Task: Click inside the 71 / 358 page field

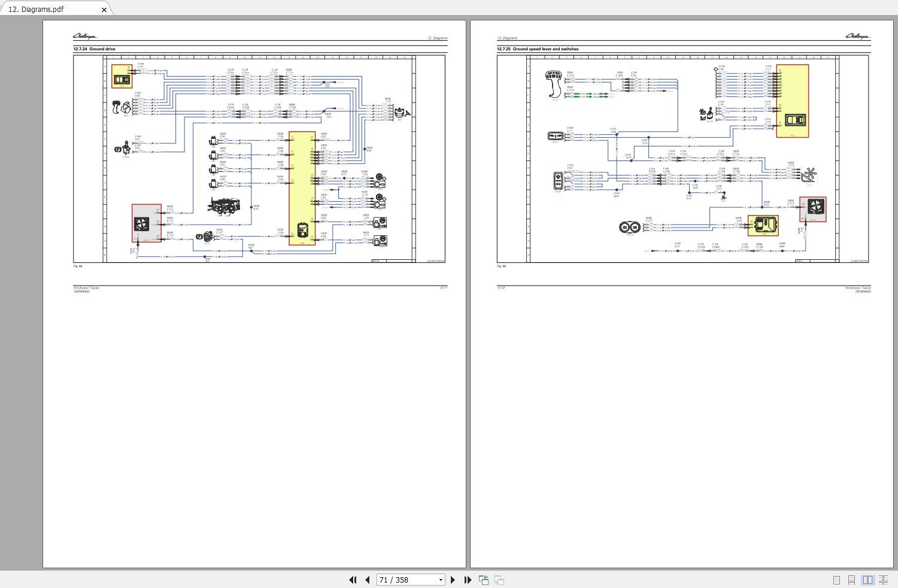Action: (401, 580)
